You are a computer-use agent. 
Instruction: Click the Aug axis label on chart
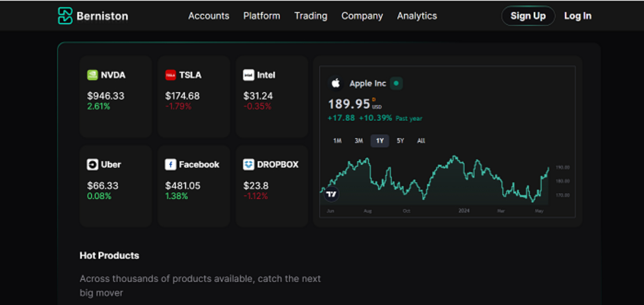(x=368, y=211)
